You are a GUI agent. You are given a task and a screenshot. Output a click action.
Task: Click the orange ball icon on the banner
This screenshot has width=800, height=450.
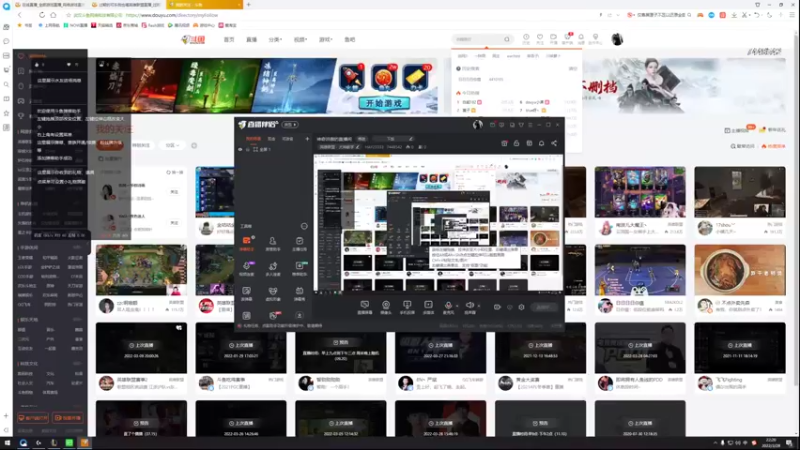tap(384, 78)
